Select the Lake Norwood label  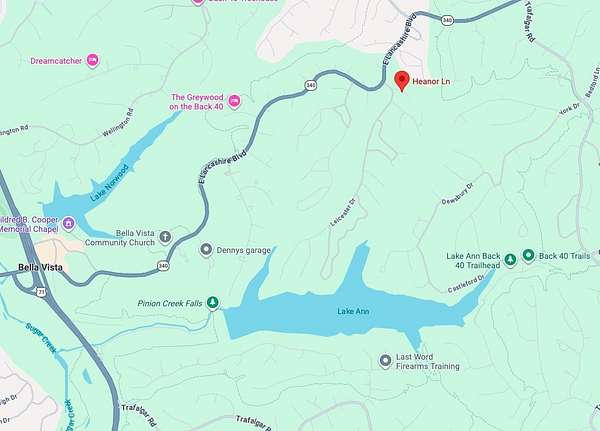[109, 183]
